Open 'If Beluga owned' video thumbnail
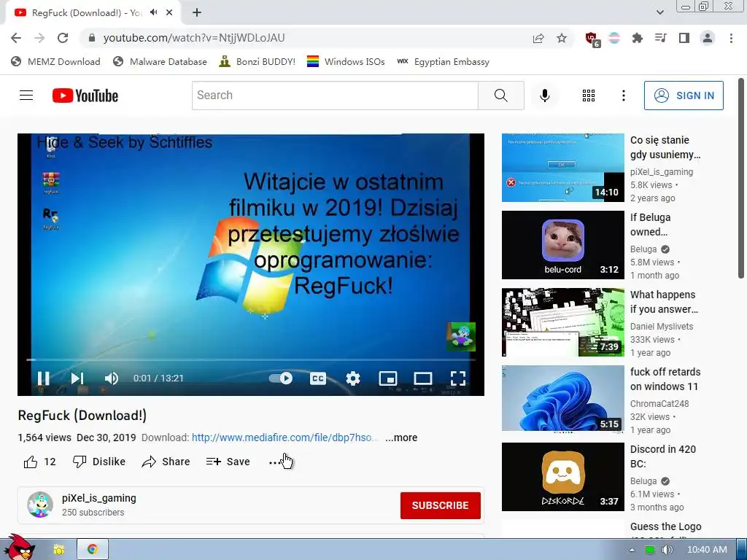 [562, 245]
